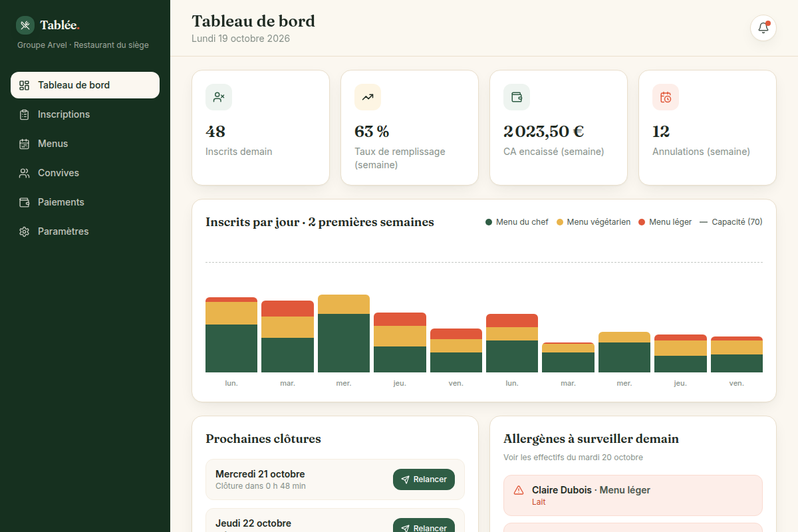
Task: Open the Inscriptions section
Action: [85, 114]
